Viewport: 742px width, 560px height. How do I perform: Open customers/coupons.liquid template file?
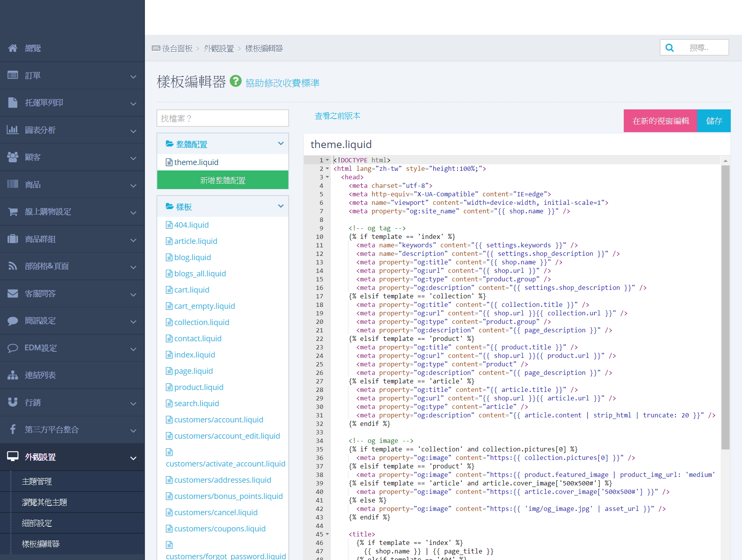click(x=220, y=529)
